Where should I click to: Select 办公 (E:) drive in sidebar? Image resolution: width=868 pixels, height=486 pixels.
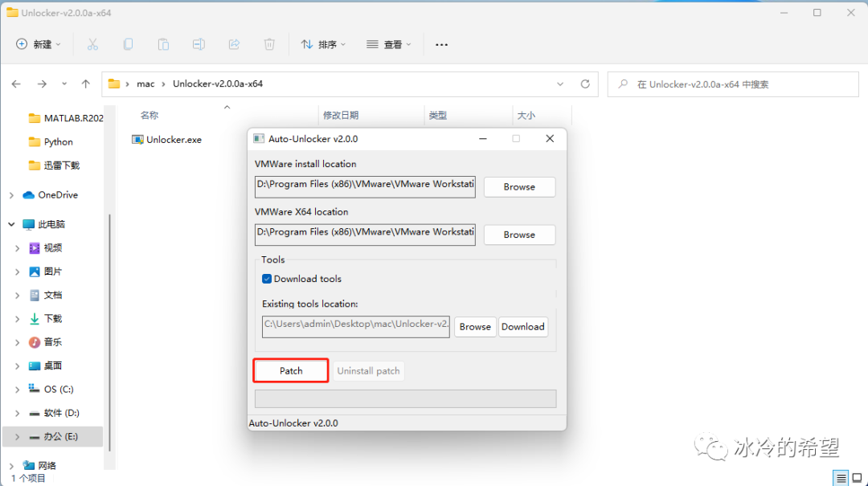pos(53,436)
